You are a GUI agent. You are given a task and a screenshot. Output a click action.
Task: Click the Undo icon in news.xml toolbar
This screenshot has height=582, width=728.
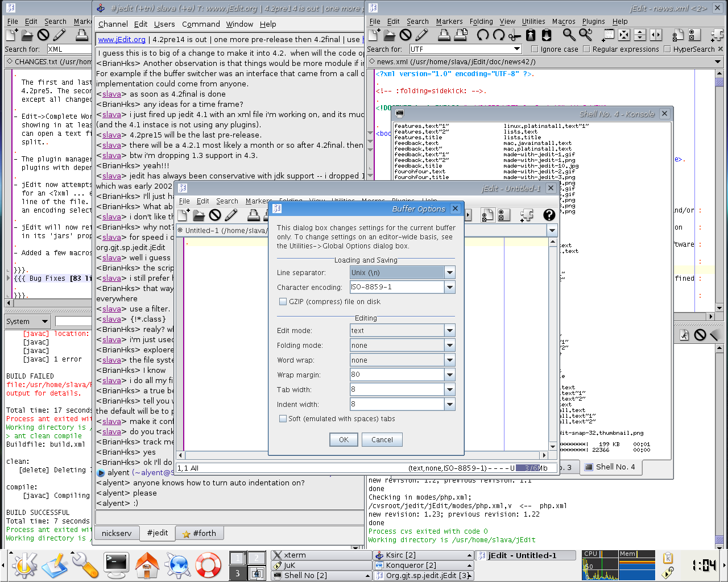click(x=482, y=35)
